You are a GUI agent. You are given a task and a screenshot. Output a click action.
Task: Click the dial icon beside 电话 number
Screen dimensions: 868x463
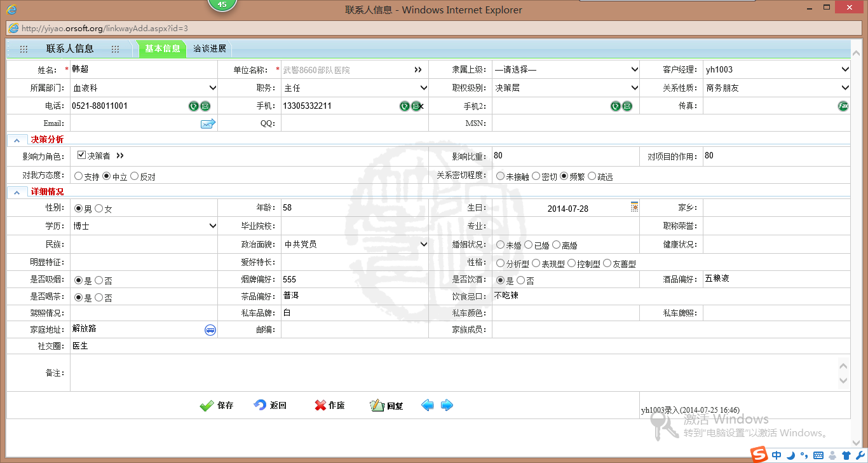click(x=194, y=106)
